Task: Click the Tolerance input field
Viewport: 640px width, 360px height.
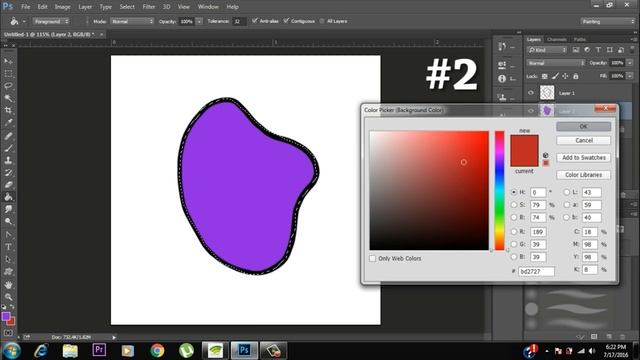Action: [239, 21]
